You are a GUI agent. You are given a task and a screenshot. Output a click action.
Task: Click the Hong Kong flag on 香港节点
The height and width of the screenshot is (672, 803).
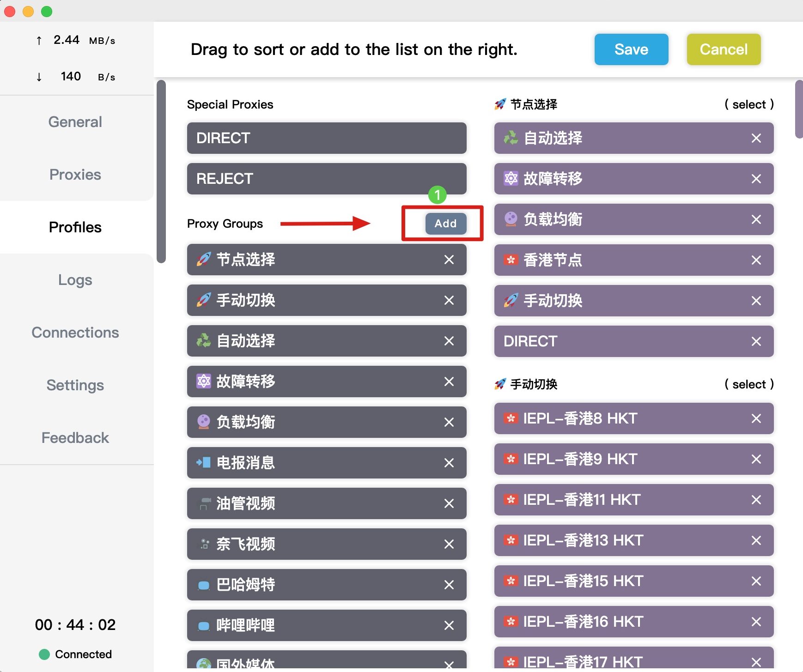click(511, 260)
